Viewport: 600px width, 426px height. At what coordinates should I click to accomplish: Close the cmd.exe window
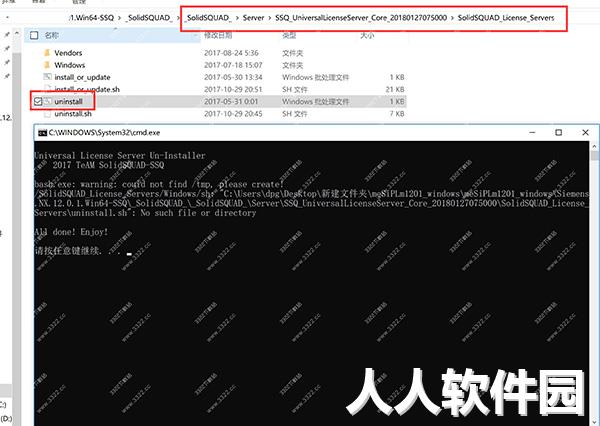tap(585, 132)
